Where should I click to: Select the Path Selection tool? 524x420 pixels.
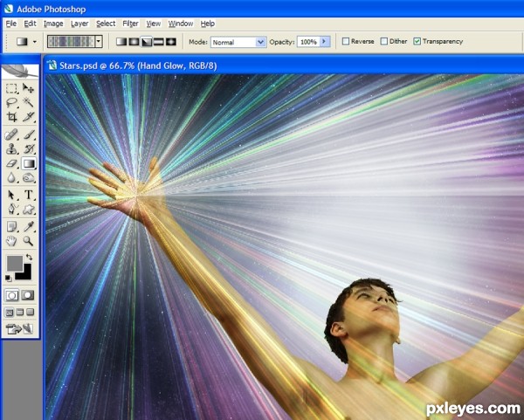coord(11,195)
